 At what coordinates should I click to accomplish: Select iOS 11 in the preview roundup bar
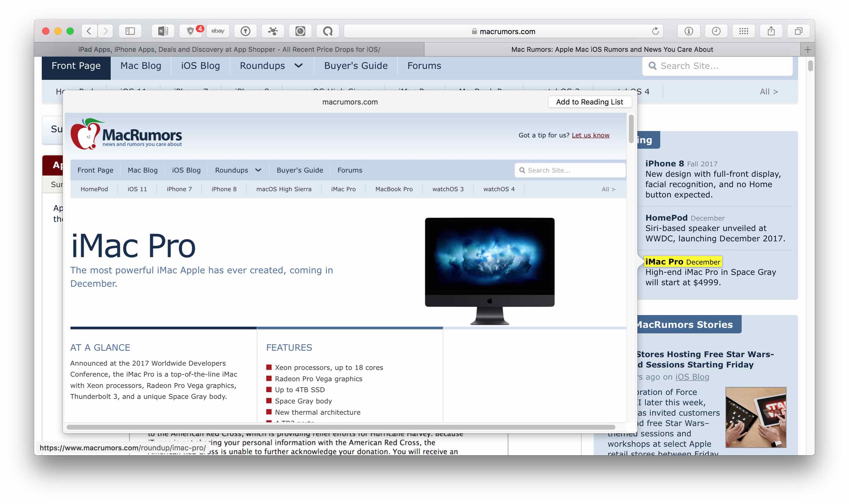tap(137, 189)
